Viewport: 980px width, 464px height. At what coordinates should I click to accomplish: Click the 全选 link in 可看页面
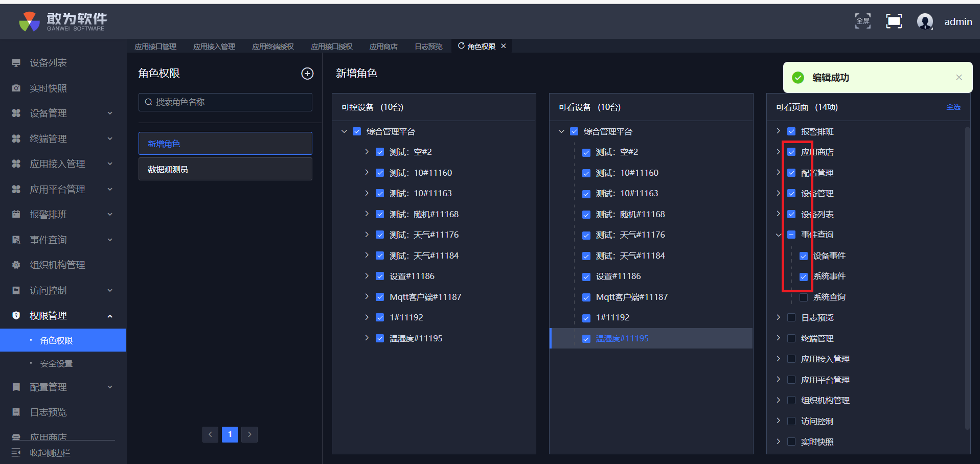[953, 107]
